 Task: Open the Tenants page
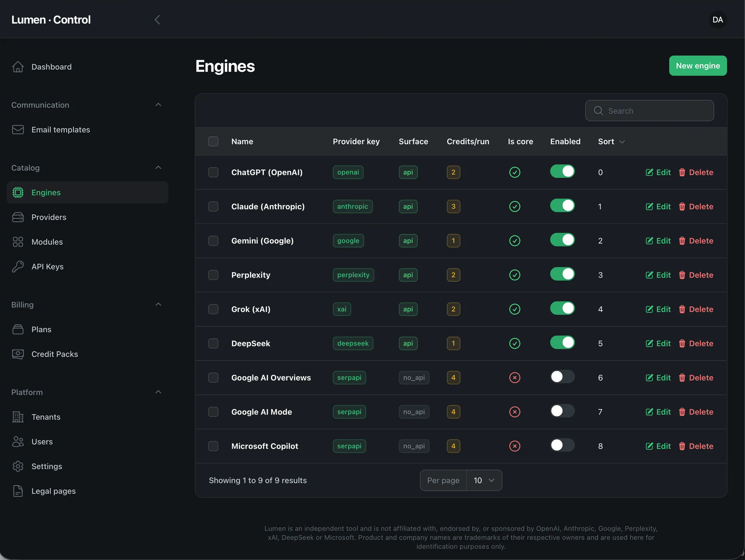pyautogui.click(x=87, y=417)
